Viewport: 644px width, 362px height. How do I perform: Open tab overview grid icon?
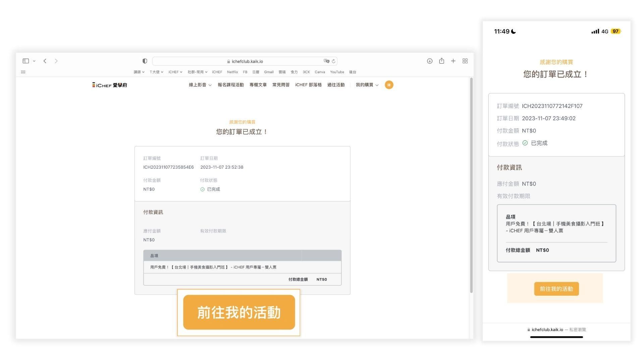pos(465,61)
